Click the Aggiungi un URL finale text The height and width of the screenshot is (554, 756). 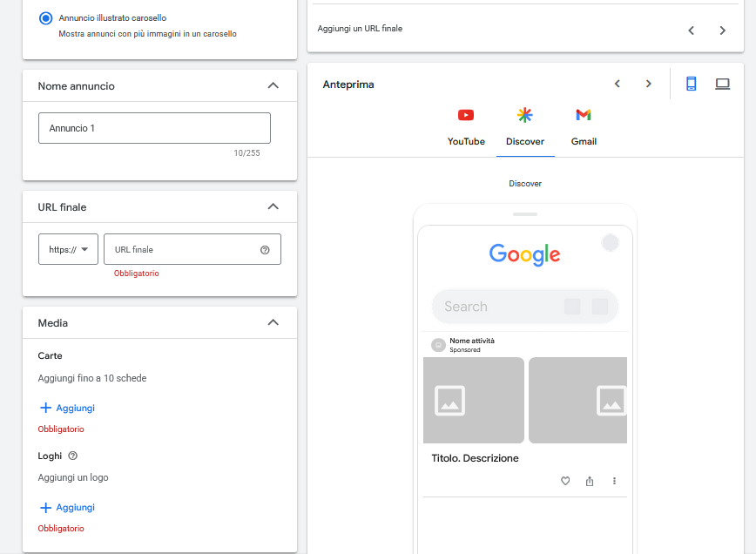click(x=360, y=29)
